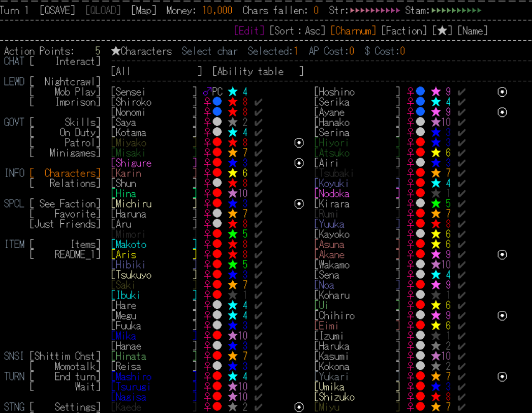Viewport: 532px width, 413px height.
Task: Click the [QLOAD] button
Action: coord(103,11)
